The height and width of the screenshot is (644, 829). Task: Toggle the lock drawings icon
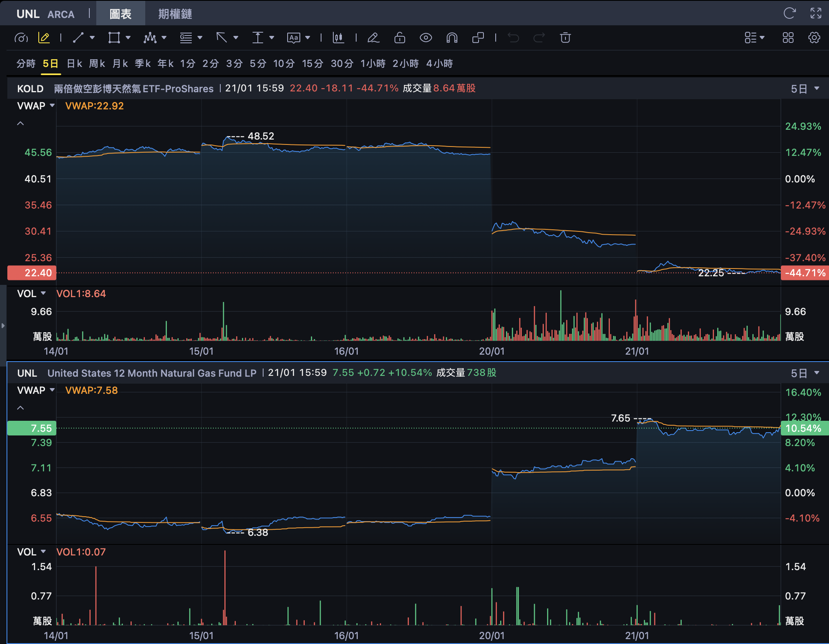[399, 38]
